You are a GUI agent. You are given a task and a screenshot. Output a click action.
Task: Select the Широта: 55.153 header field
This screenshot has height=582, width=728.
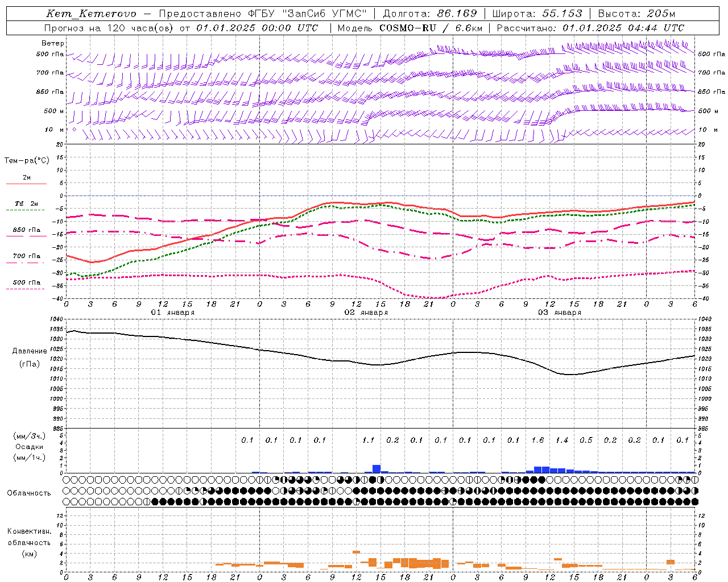click(537, 14)
